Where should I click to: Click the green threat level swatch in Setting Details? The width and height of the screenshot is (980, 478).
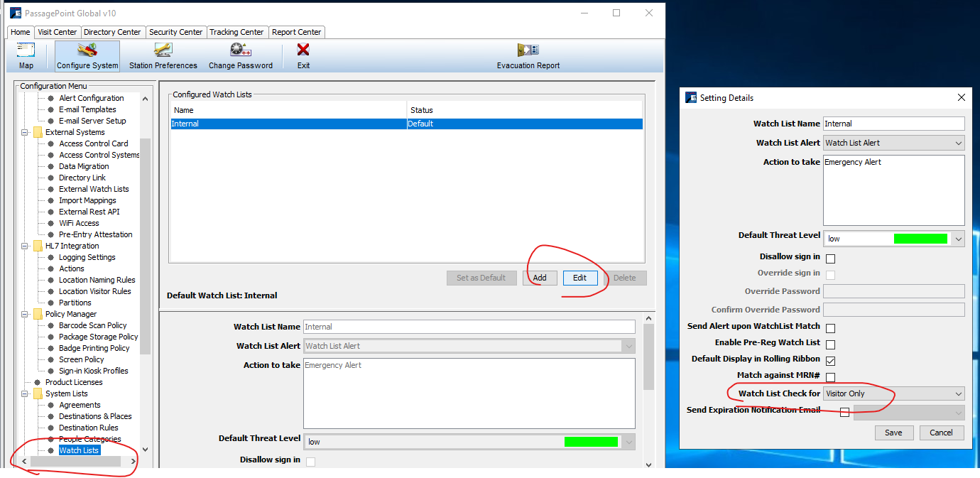pos(920,239)
